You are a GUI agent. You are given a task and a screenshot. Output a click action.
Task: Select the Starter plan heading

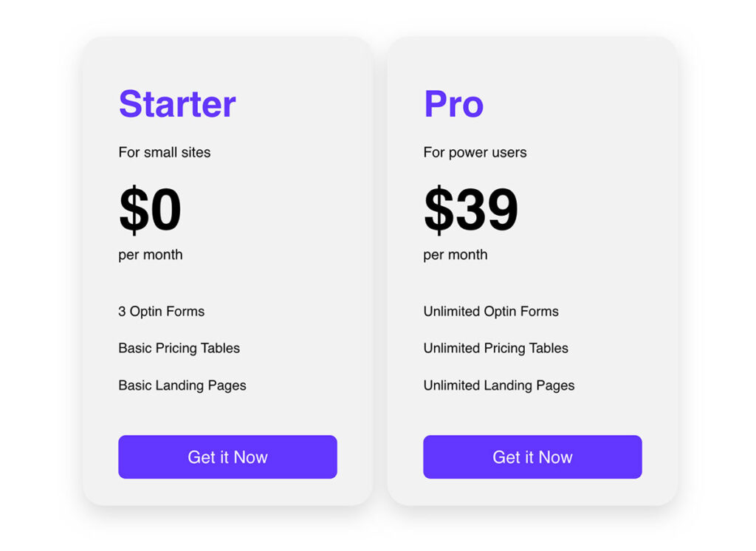click(177, 103)
